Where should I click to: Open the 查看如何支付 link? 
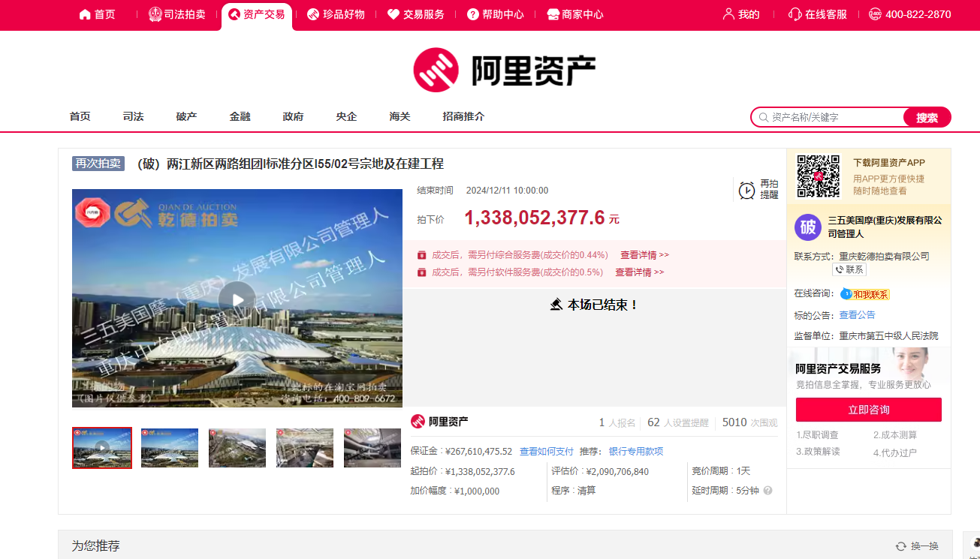(547, 451)
